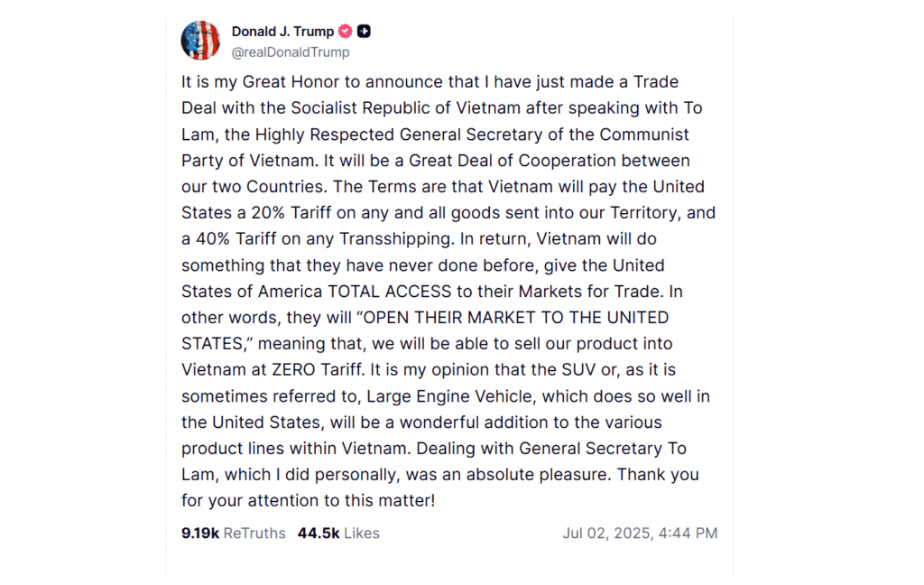The width and height of the screenshot is (924, 585).
Task: Click the Jul 02, 2025 timestamp
Action: coord(640,534)
